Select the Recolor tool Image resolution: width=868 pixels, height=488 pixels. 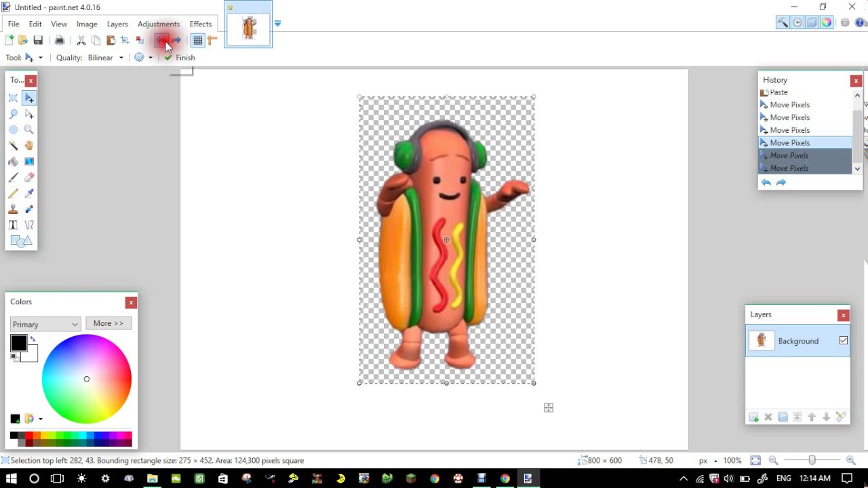tap(29, 209)
